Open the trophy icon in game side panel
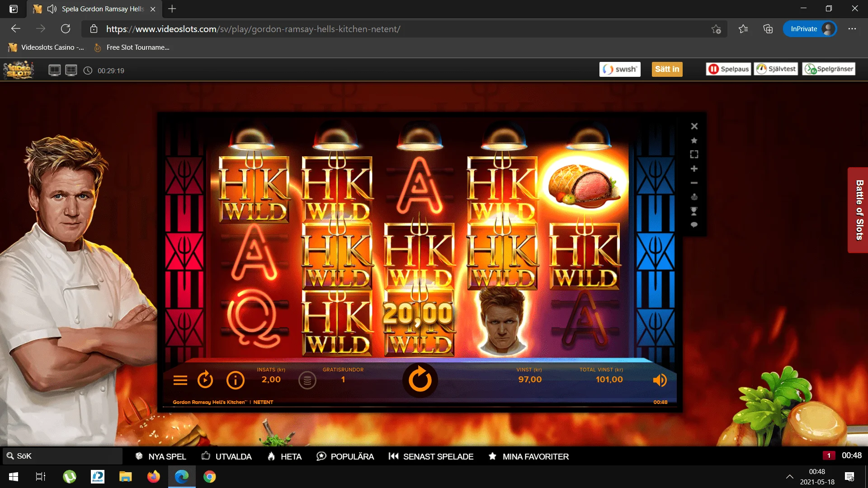This screenshot has height=488, width=868. 694,211
